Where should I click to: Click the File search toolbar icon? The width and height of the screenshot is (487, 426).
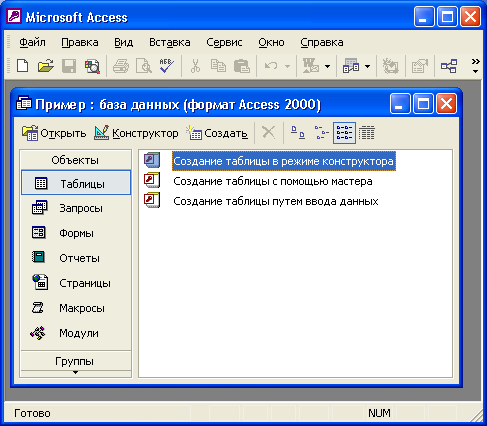click(x=92, y=66)
